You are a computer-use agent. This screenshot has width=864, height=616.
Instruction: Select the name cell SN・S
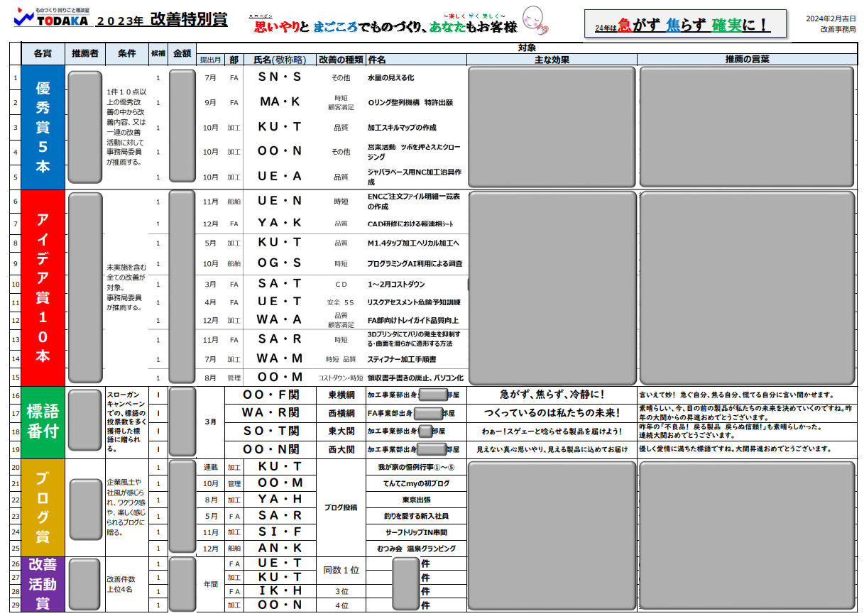click(x=280, y=77)
